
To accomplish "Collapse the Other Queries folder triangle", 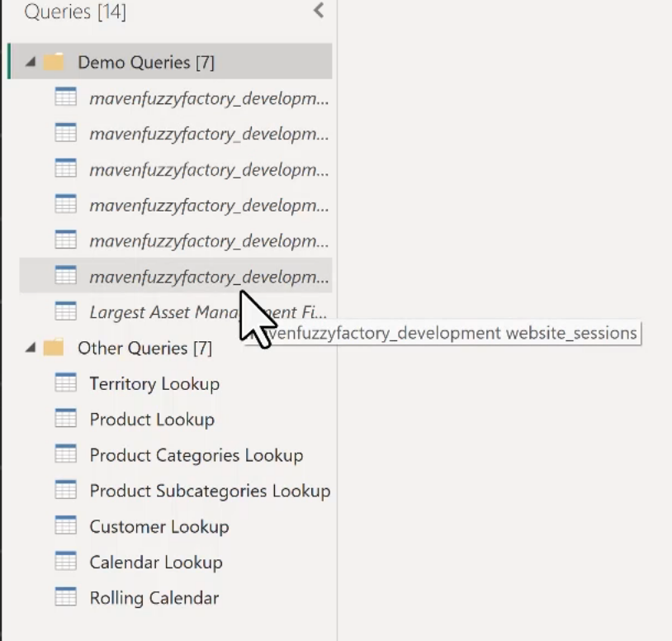I will pos(31,349).
